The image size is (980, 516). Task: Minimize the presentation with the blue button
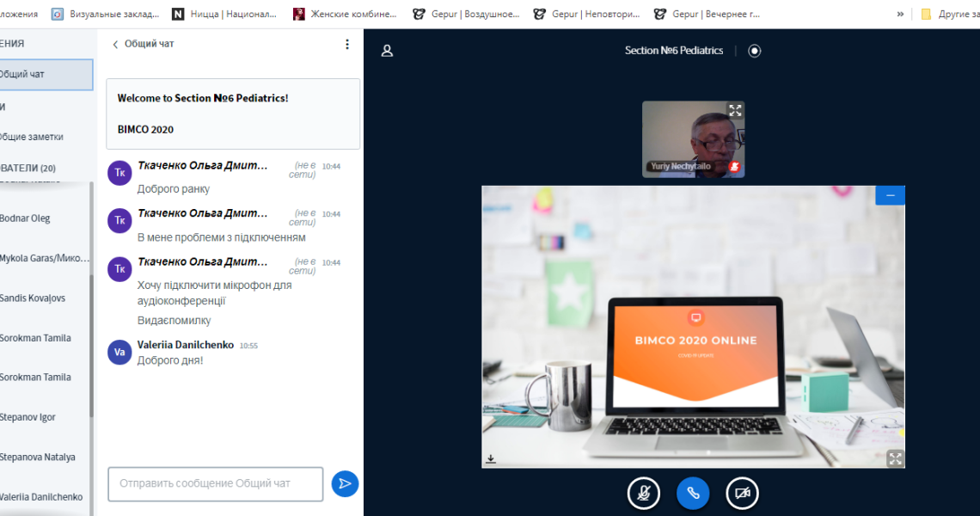[890, 195]
